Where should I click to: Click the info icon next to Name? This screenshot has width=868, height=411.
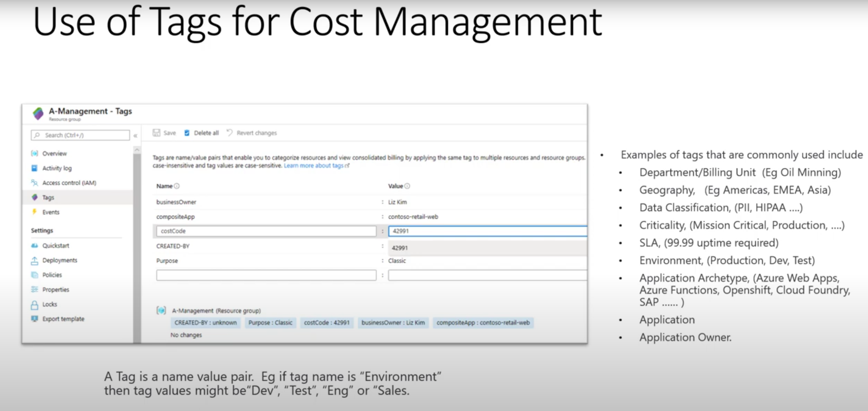177,186
